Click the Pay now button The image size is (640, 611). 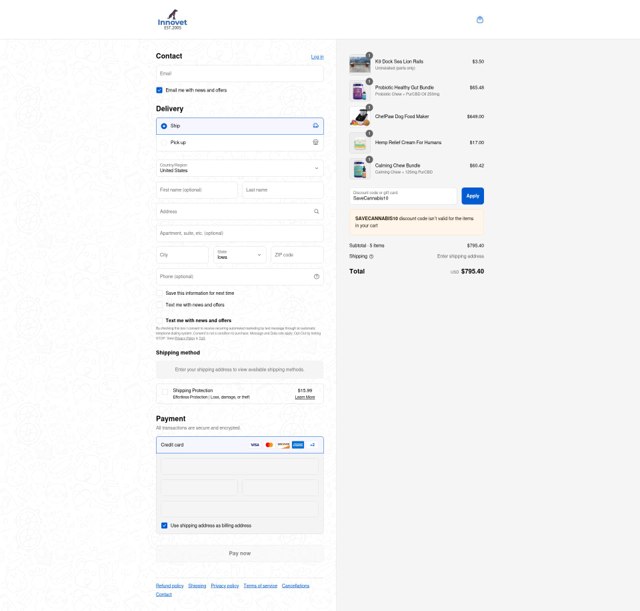[x=240, y=553]
